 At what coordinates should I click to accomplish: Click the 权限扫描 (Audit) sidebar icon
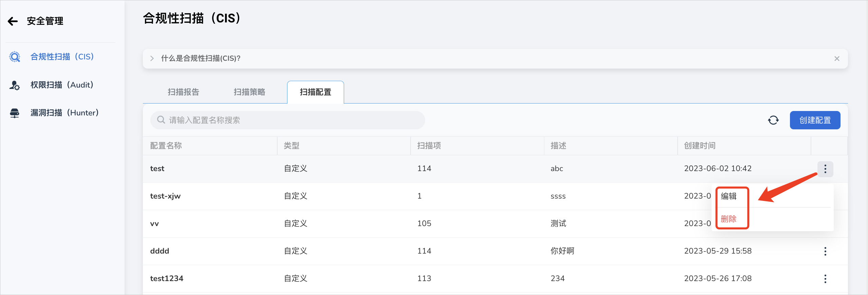(15, 85)
